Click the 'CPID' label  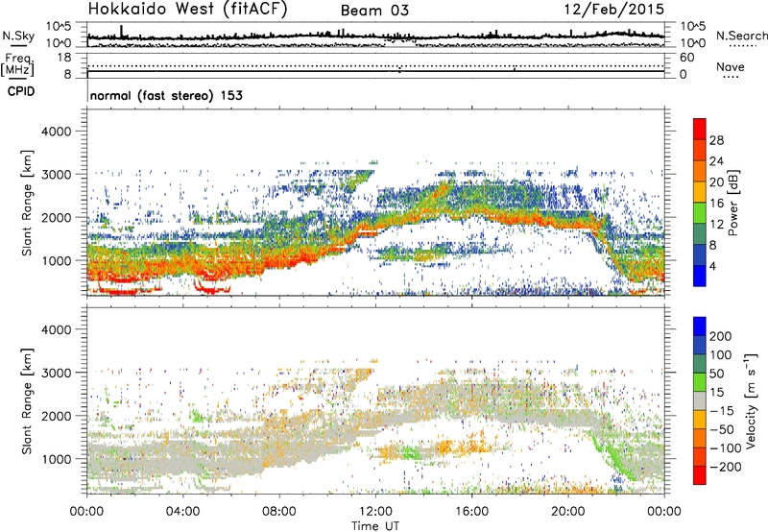(21, 91)
